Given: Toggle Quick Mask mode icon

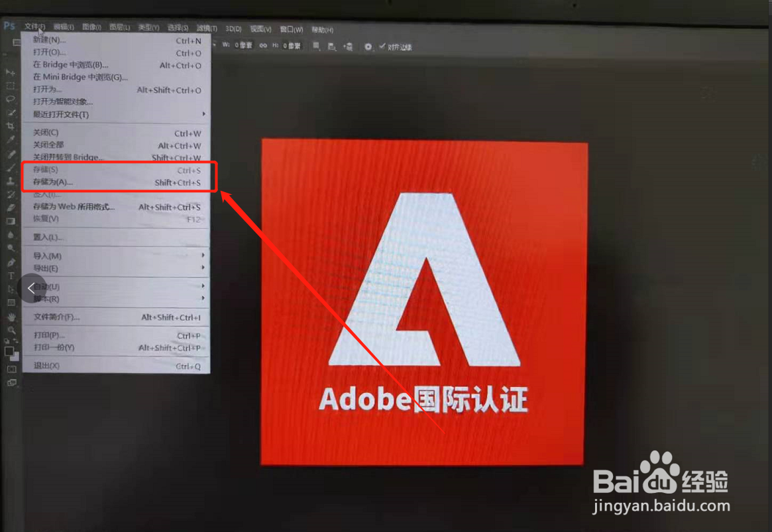Looking at the screenshot, I should click(11, 369).
